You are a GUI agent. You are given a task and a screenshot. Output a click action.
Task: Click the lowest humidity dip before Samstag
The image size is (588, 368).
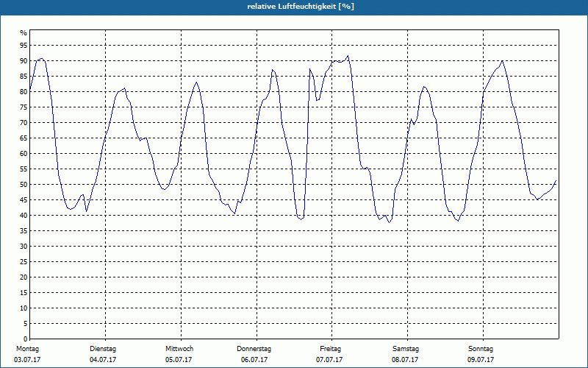pyautogui.click(x=390, y=222)
